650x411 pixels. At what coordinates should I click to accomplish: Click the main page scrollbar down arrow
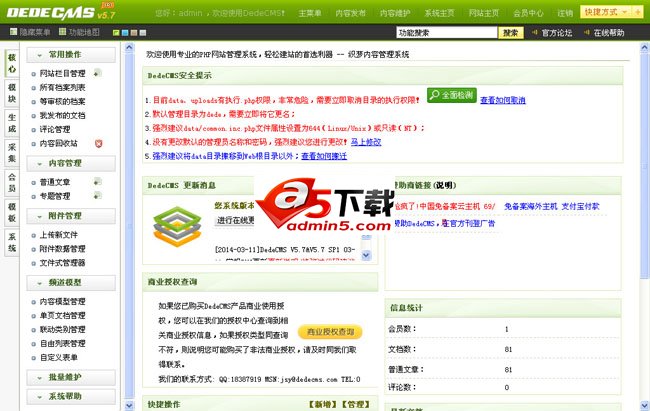tap(645, 405)
